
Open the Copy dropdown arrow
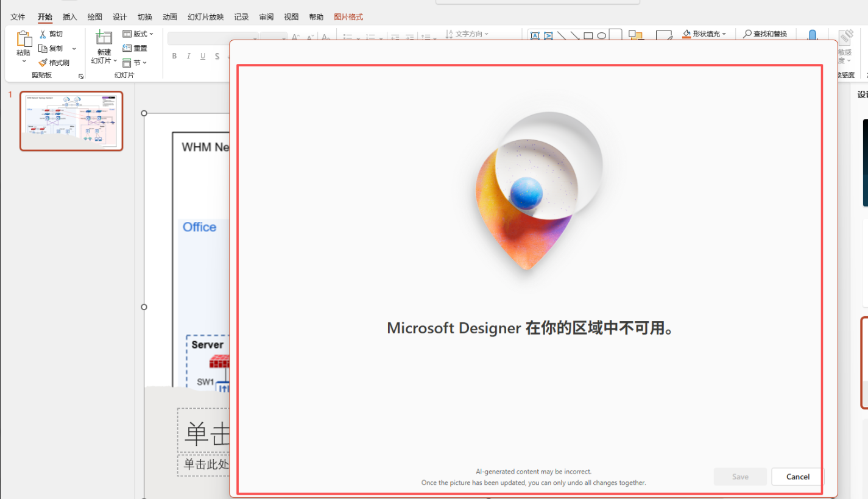point(74,49)
